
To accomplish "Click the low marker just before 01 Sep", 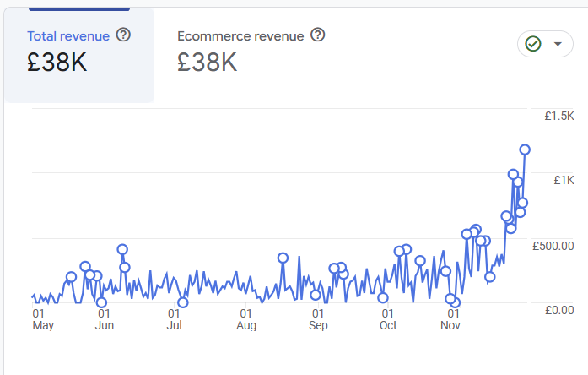I will coord(316,296).
